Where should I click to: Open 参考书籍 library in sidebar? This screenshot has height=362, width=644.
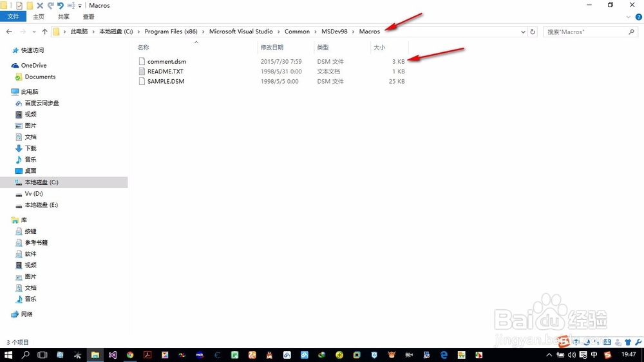(x=36, y=243)
